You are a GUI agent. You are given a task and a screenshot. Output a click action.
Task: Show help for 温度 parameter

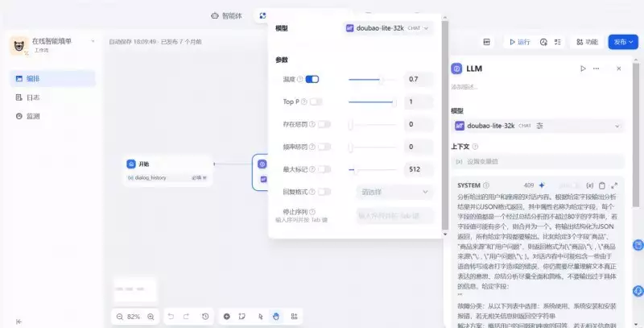click(299, 79)
